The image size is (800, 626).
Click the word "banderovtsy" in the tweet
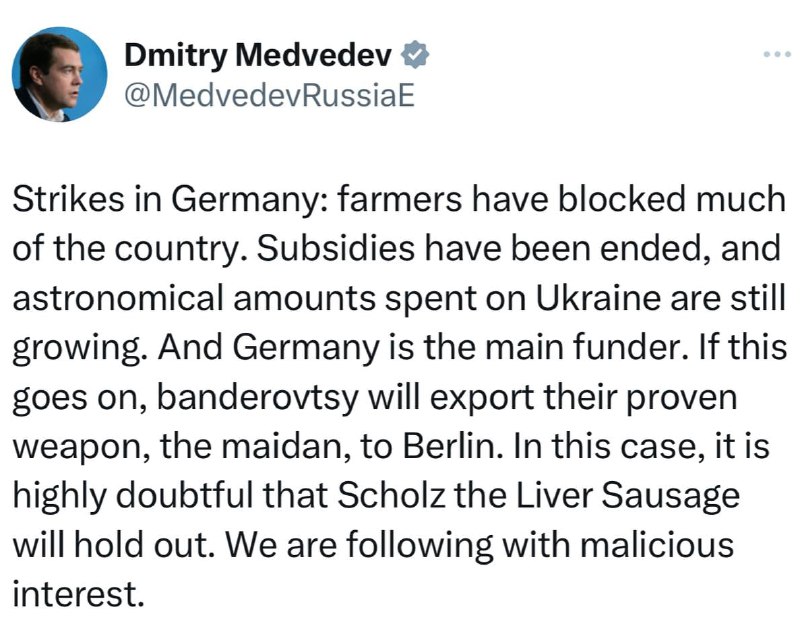click(x=257, y=397)
